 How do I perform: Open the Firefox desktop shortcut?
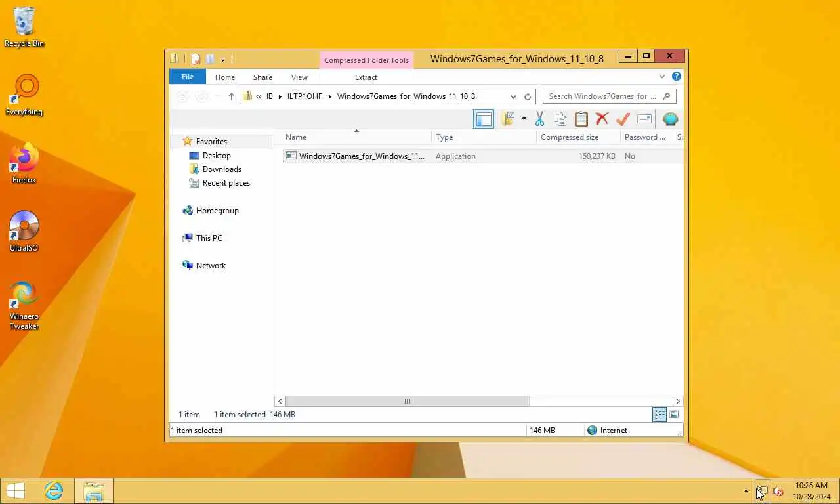pos(24,163)
